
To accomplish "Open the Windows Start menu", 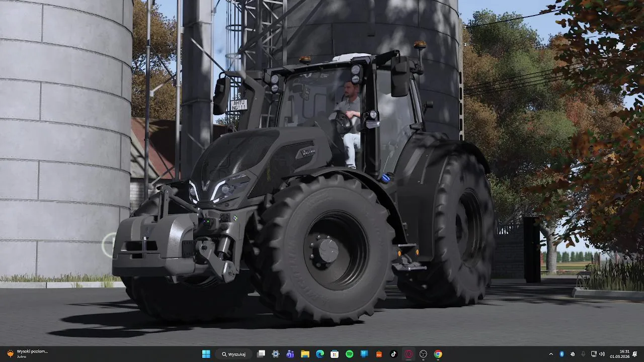I will point(206,354).
